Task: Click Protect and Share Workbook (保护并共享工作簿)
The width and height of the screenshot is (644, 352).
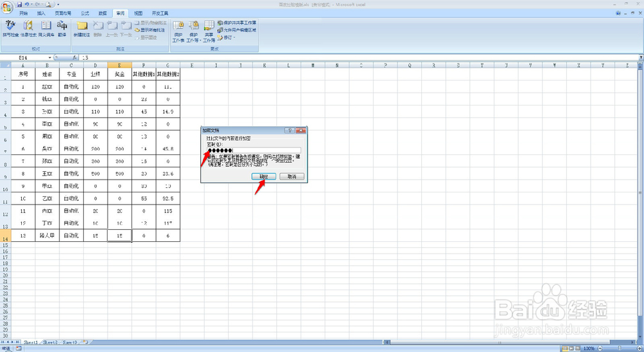Action: pos(237,23)
